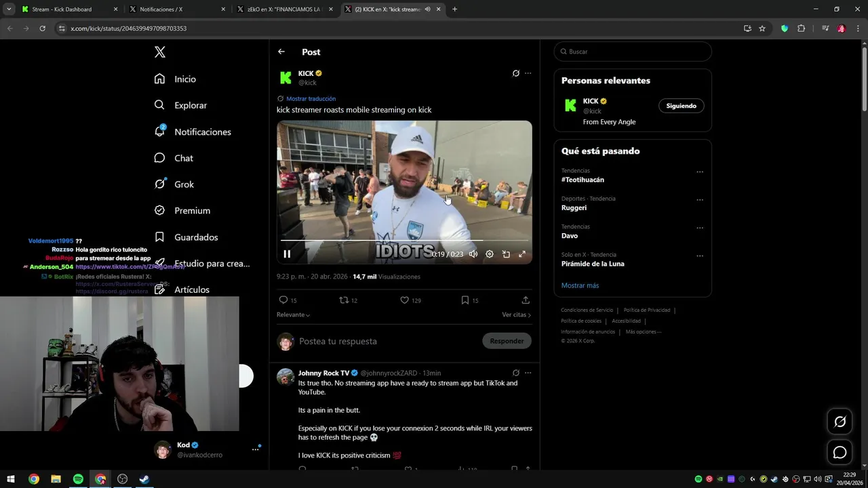Open Spotify from the taskbar
868x488 pixels.
coord(78,479)
